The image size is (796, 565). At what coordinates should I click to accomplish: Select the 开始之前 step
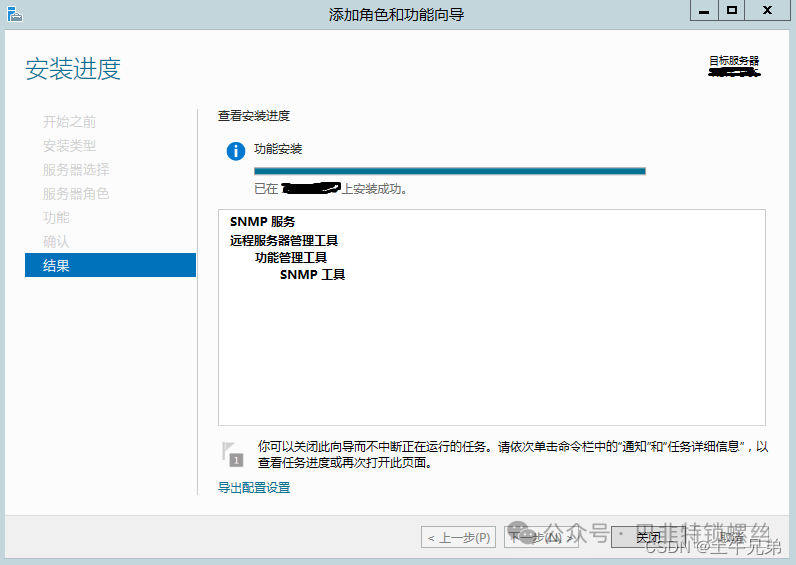(x=70, y=122)
